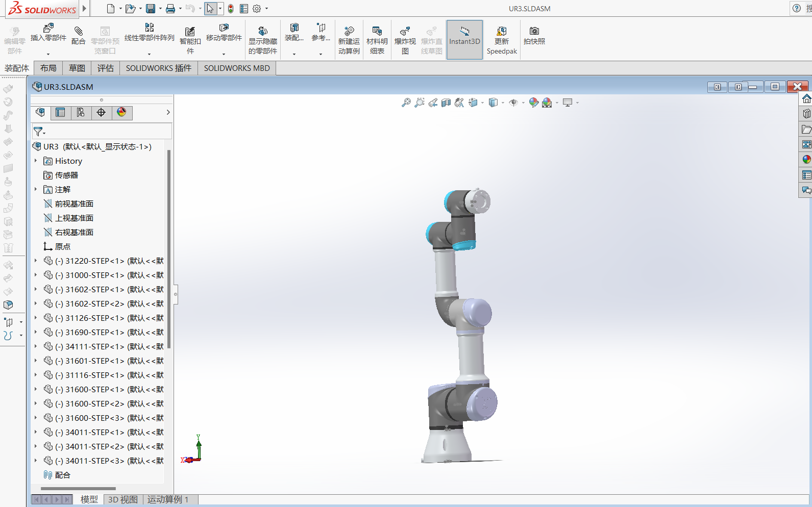Expand the History folder in the tree
Image resolution: width=812 pixels, height=507 pixels.
(x=36, y=161)
